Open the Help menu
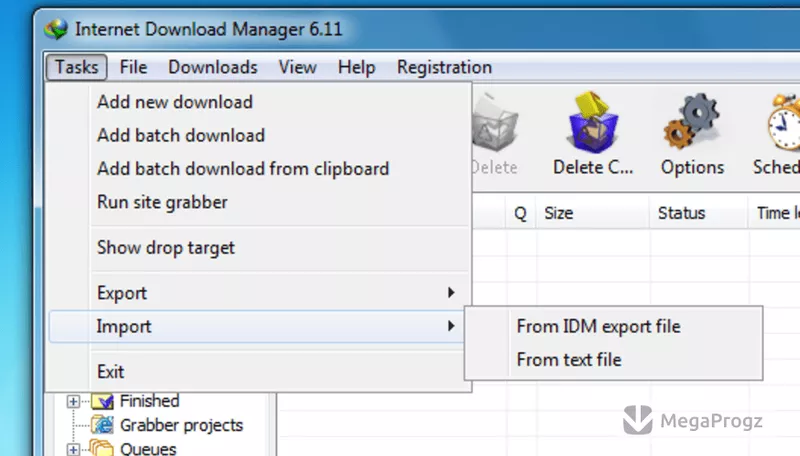Viewport: 800px width, 456px height. pos(356,67)
